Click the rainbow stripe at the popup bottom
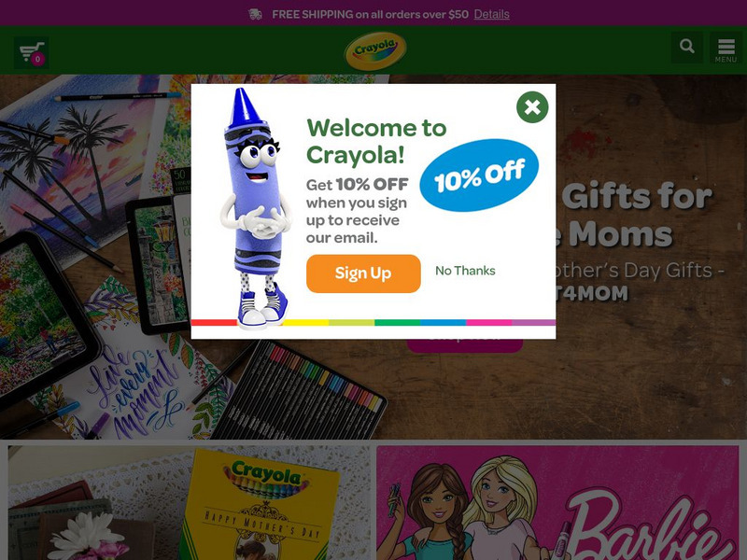 click(x=373, y=322)
